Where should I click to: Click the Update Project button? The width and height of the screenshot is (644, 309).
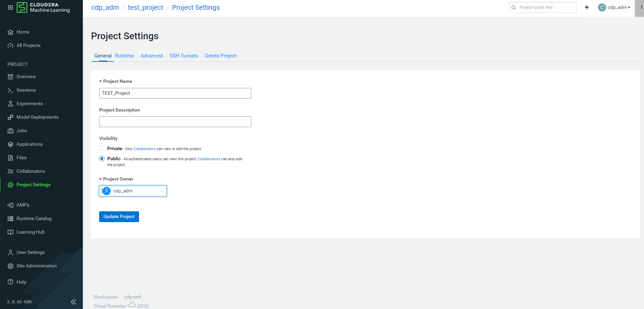(119, 216)
